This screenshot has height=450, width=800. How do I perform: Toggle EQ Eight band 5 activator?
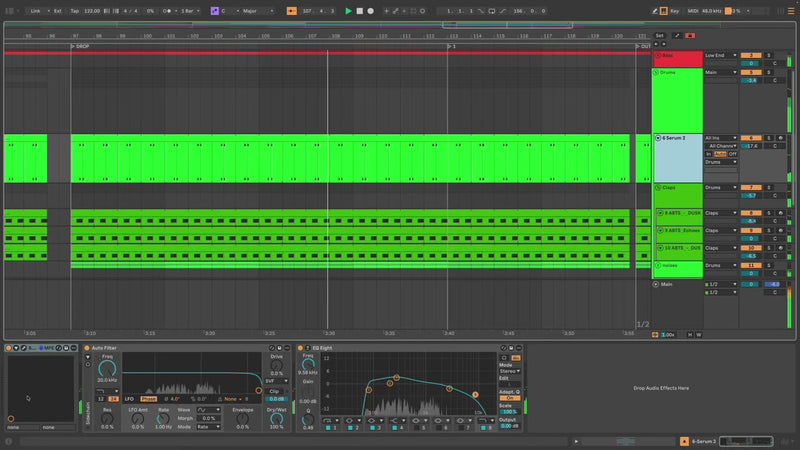tap(417, 428)
